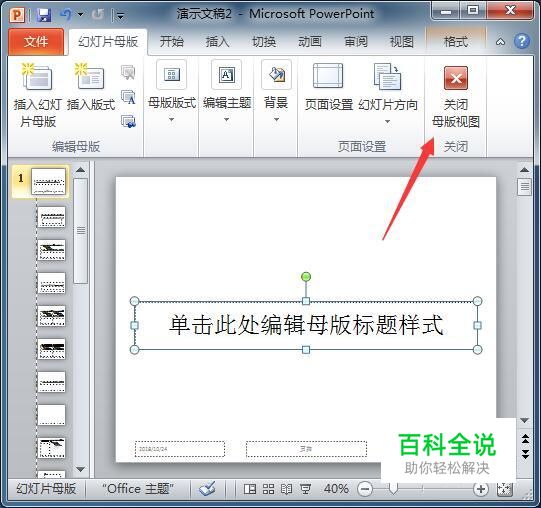This screenshot has height=508, width=541.
Task: Switch to the 幻灯片母版 tab
Action: (108, 42)
